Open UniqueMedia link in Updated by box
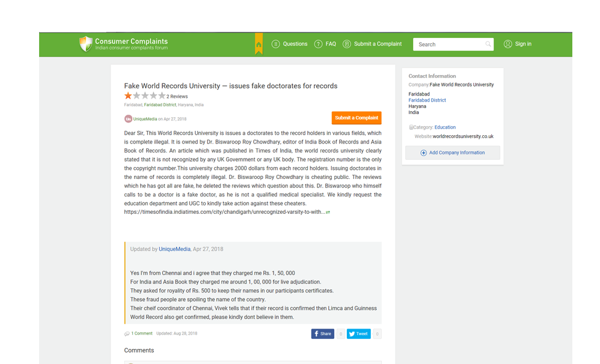The height and width of the screenshot is (364, 600). pyautogui.click(x=174, y=249)
